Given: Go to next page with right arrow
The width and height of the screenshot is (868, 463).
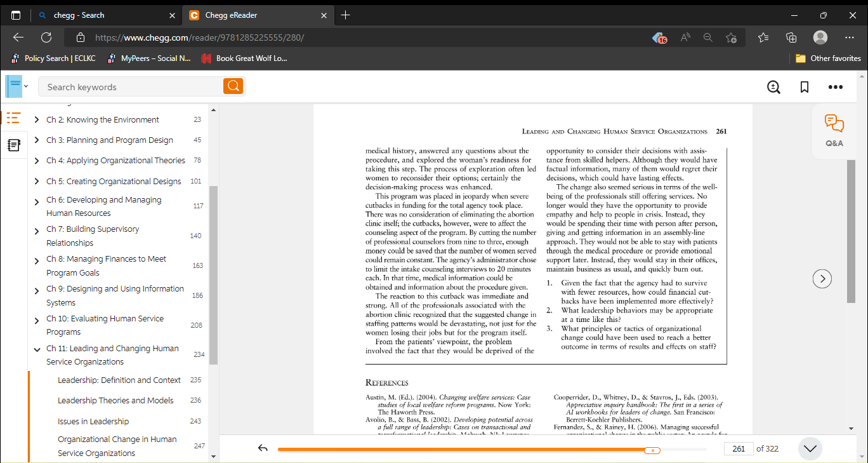Looking at the screenshot, I should pos(822,278).
